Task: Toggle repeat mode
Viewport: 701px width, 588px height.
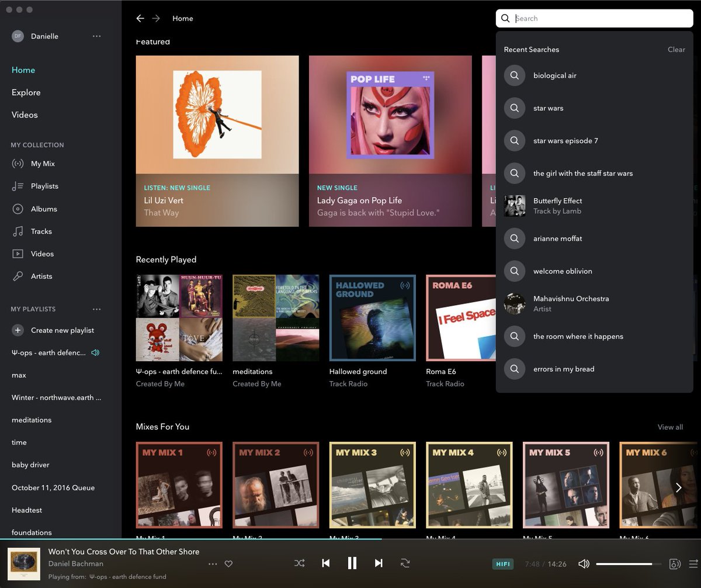Action: tap(405, 563)
